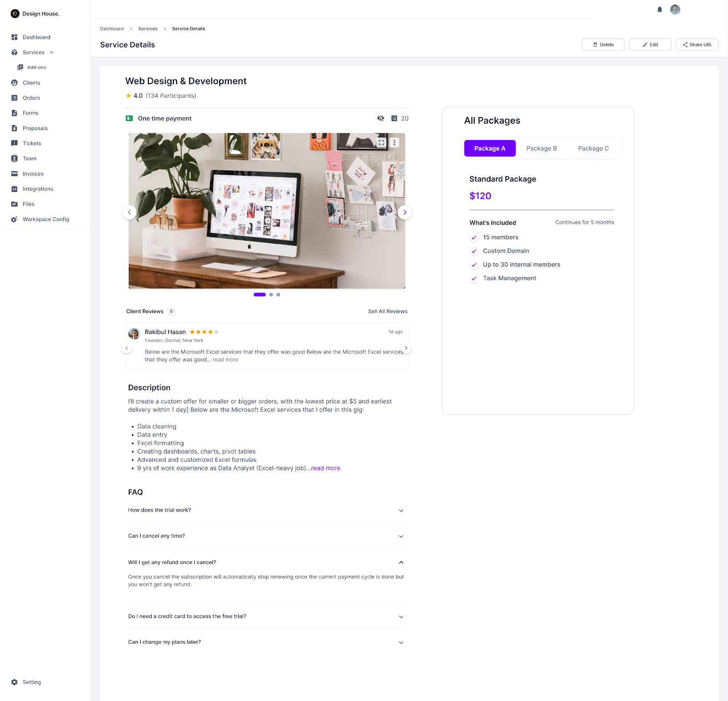
Task: Click the Share URL button
Action: point(697,45)
